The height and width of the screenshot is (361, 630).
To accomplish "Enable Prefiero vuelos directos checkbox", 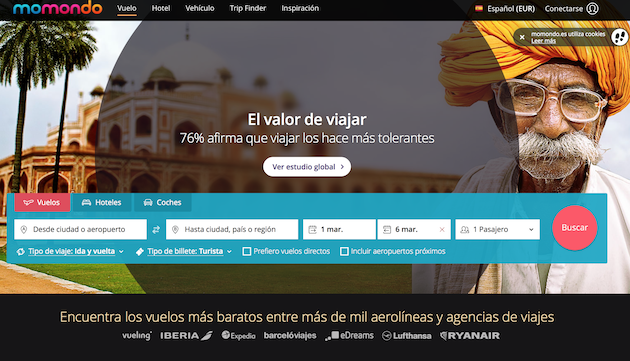I will tap(247, 252).
